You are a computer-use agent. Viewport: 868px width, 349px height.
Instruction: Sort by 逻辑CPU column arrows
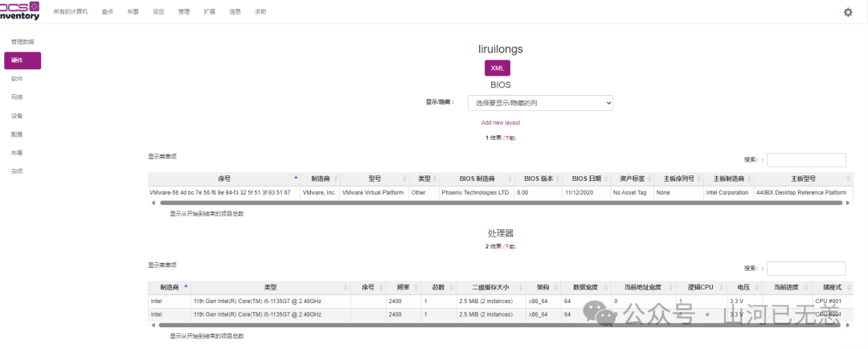(720, 288)
